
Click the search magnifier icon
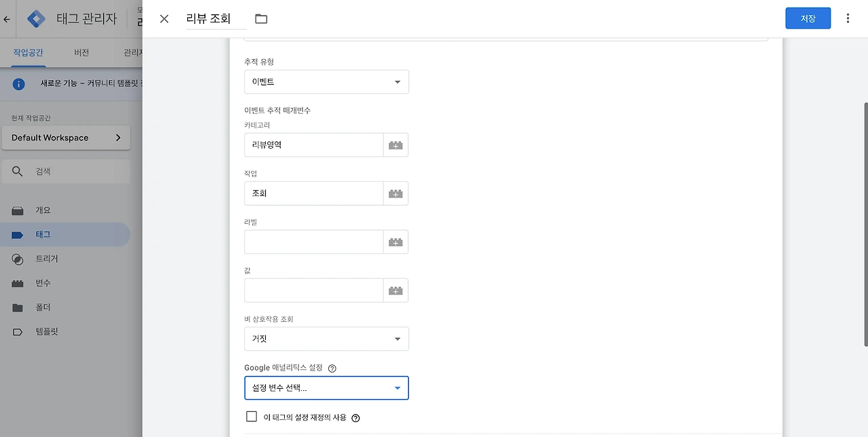tap(18, 172)
